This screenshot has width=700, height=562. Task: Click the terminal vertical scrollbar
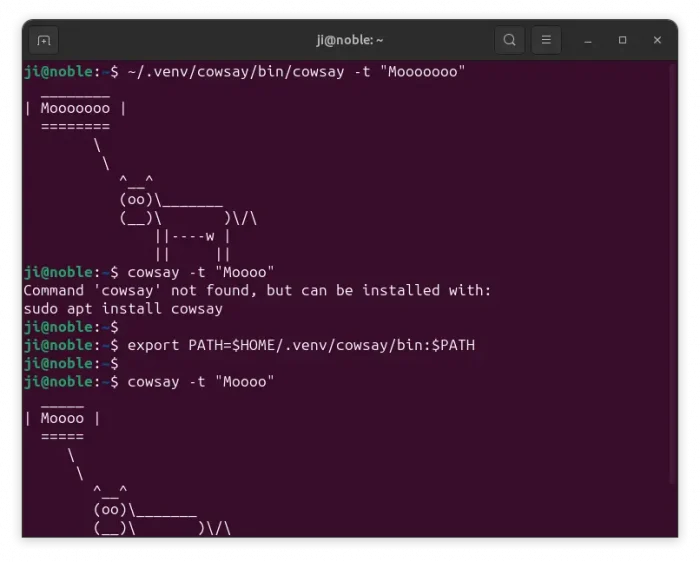click(672, 300)
